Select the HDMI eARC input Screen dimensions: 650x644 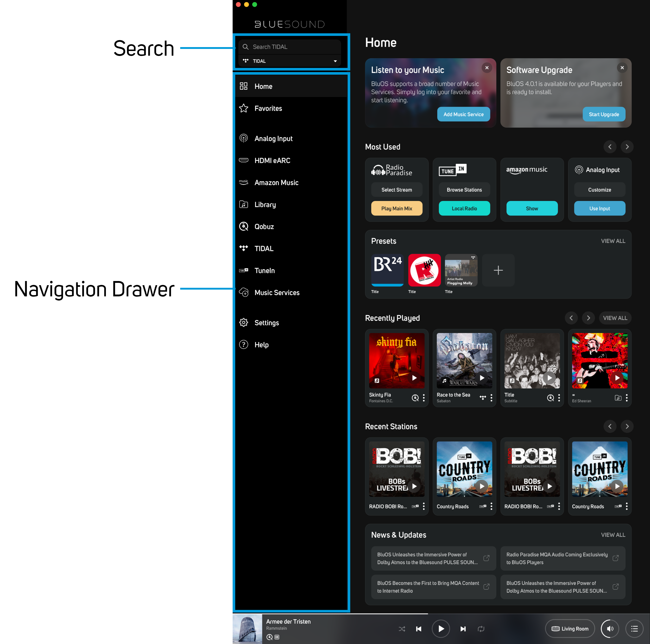pyautogui.click(x=272, y=160)
